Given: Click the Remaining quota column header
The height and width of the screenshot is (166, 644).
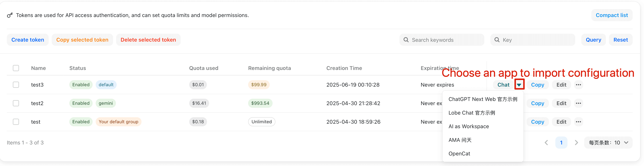Looking at the screenshot, I should pyautogui.click(x=270, y=68).
